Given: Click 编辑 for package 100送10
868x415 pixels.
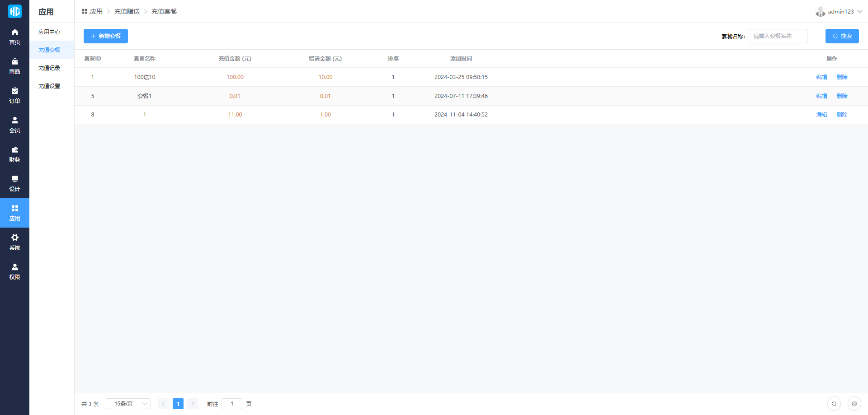Looking at the screenshot, I should (821, 77).
